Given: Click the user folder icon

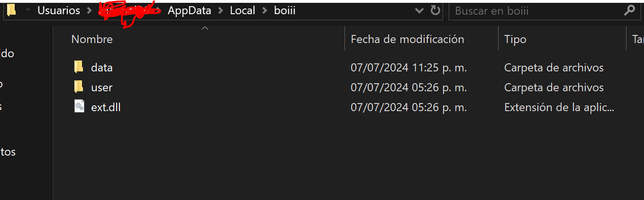Looking at the screenshot, I should coord(79,87).
